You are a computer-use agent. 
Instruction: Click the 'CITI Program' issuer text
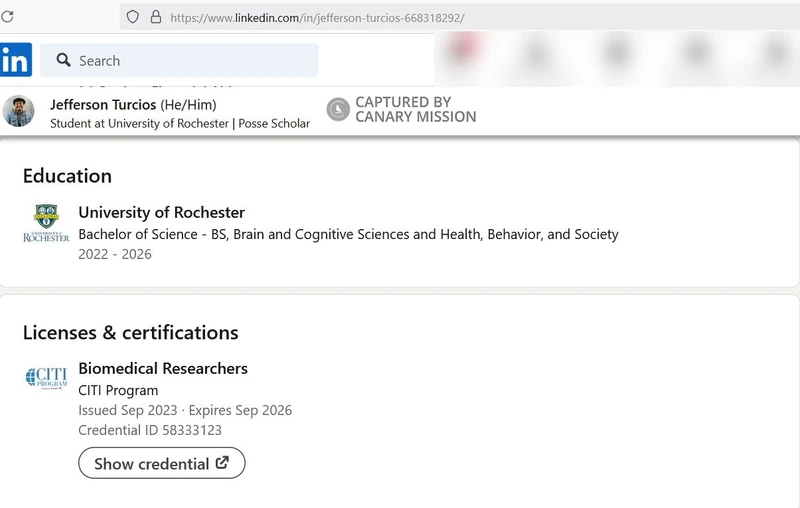coord(118,390)
